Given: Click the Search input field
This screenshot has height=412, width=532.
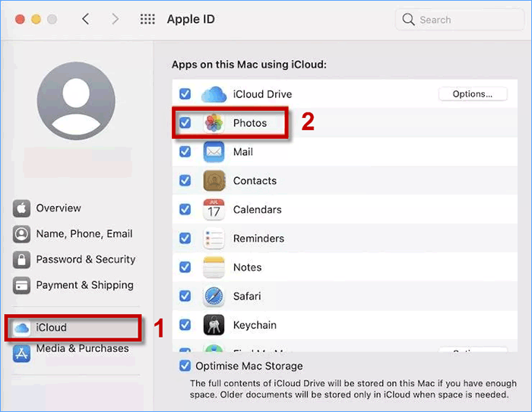Looking at the screenshot, I should click(460, 20).
